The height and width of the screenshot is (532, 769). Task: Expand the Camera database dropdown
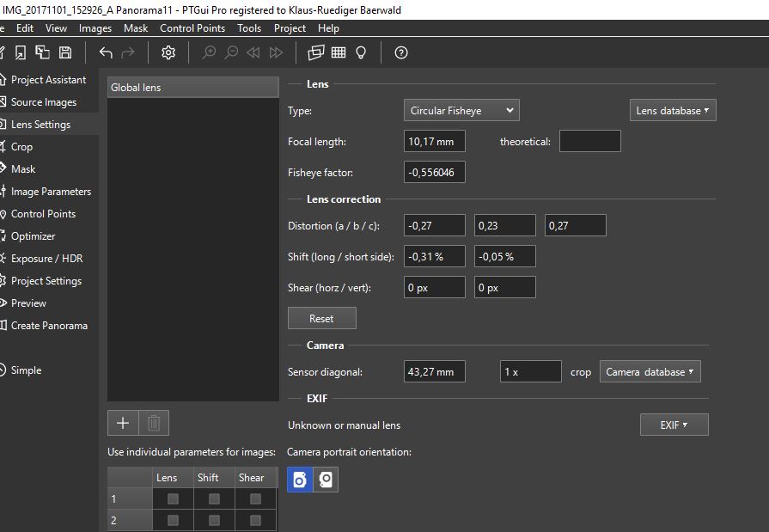click(650, 372)
